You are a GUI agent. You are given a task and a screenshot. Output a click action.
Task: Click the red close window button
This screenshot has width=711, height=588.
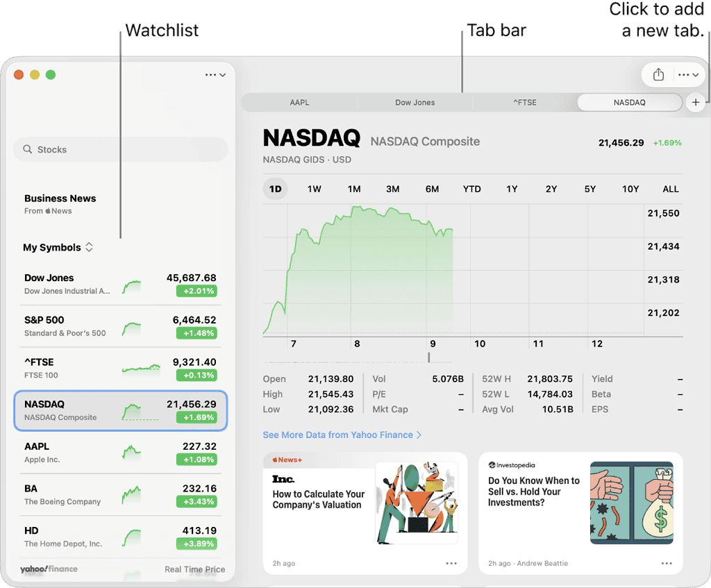click(x=19, y=75)
